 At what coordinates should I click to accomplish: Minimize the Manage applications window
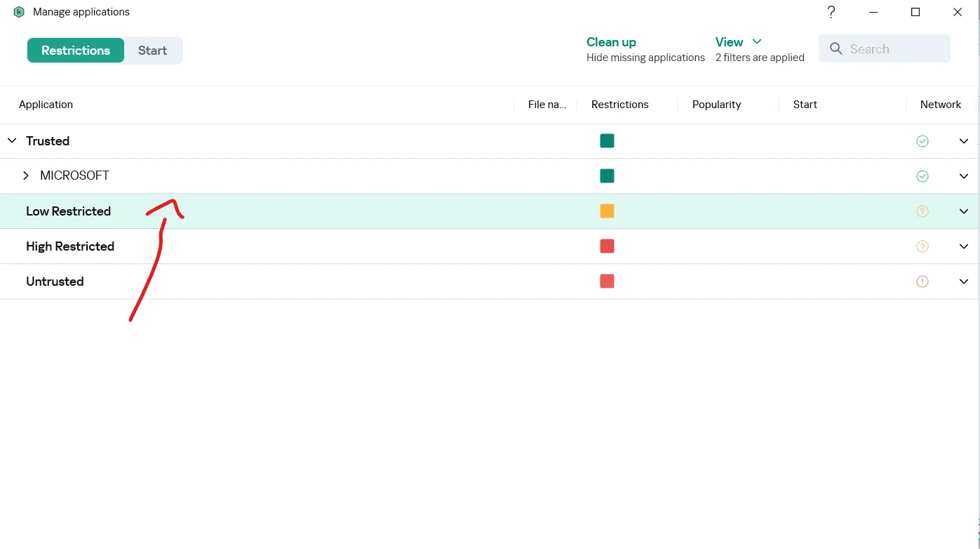(x=873, y=12)
